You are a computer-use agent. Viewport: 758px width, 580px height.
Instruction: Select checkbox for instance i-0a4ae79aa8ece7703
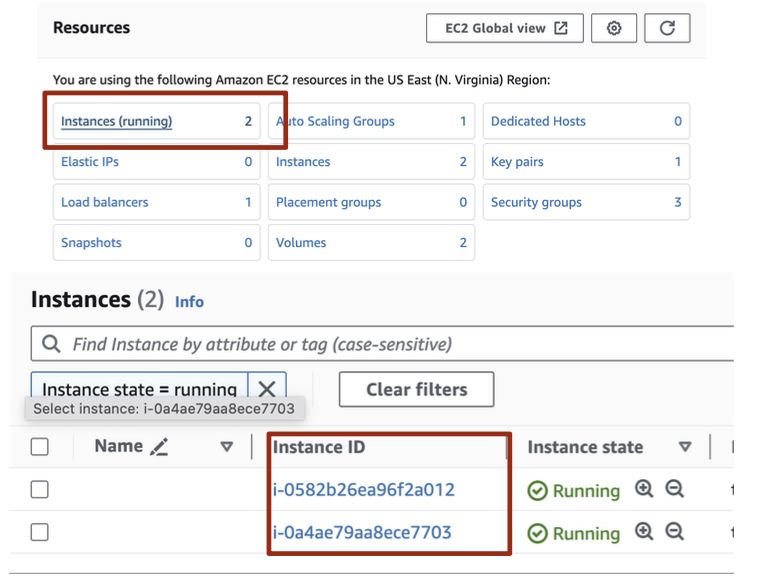tap(40, 532)
